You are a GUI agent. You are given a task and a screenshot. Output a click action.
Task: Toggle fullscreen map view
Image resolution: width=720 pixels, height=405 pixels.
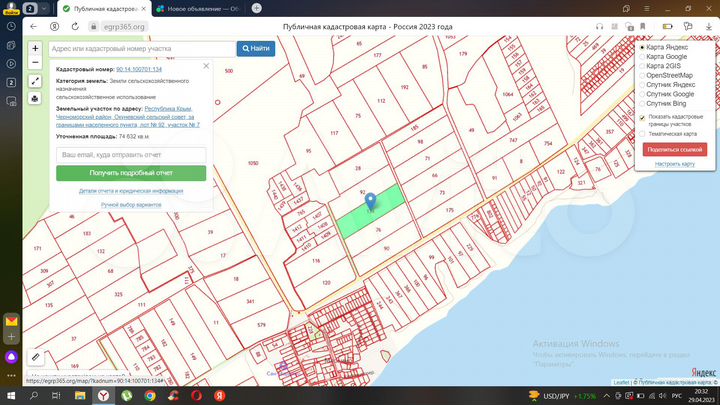click(x=35, y=82)
